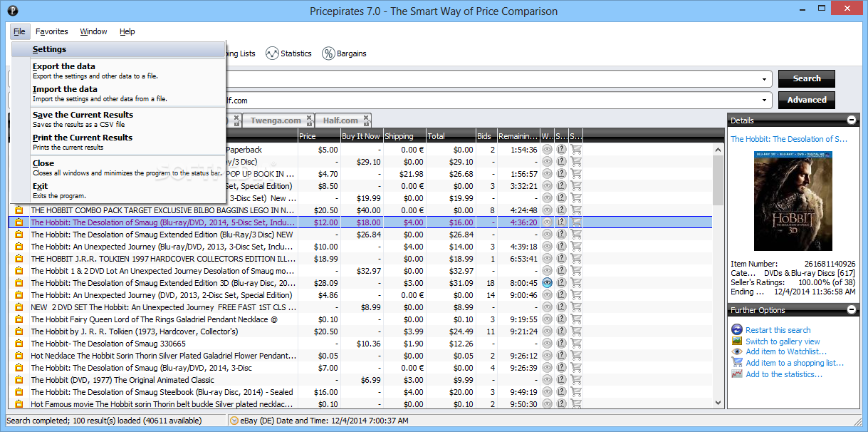
Task: Open the search term dropdown arrow
Action: (765, 79)
